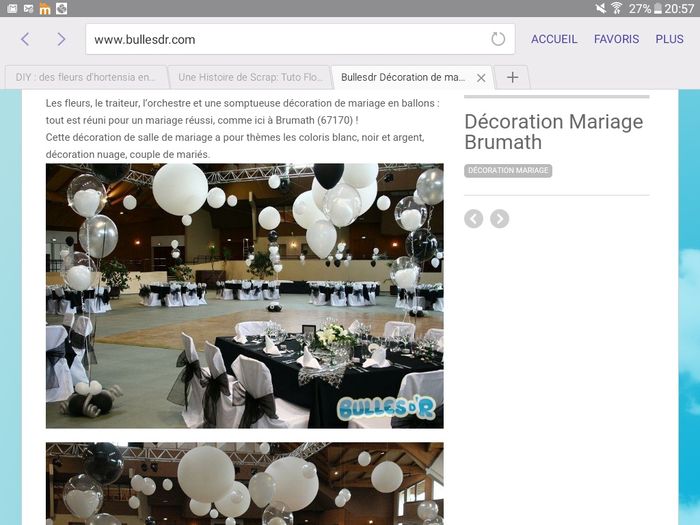Switch to Une Histoire de Scrap tab

click(x=250, y=77)
